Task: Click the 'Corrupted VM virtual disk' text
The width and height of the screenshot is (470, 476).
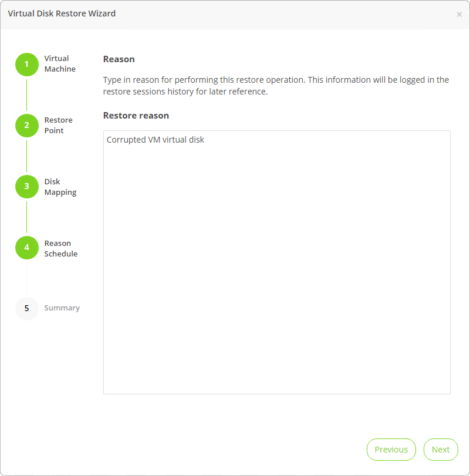Action: [155, 140]
